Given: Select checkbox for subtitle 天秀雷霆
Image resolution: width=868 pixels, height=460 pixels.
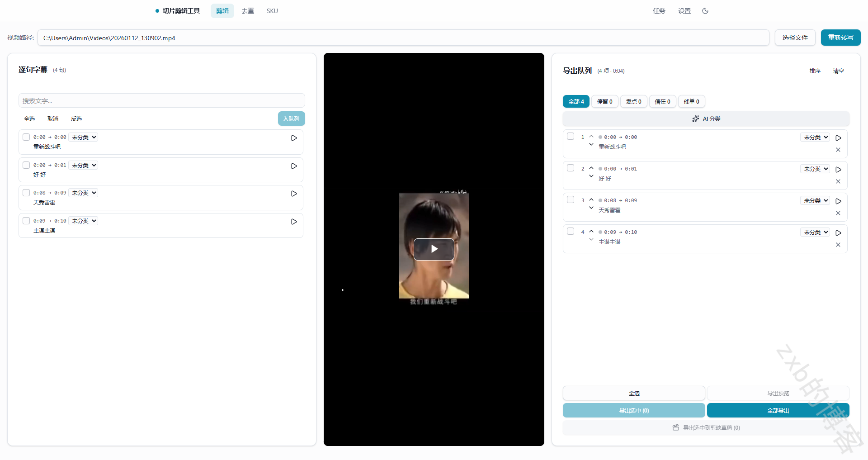Looking at the screenshot, I should (x=26, y=193).
